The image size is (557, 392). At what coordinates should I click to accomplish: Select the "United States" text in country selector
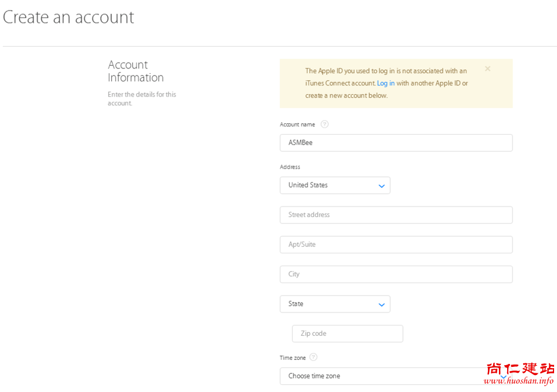[308, 185]
